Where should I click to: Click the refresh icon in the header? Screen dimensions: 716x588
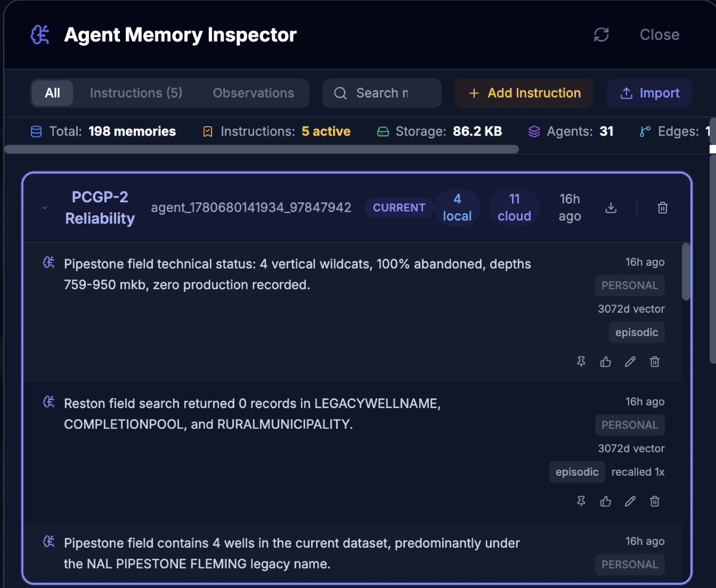coord(601,35)
